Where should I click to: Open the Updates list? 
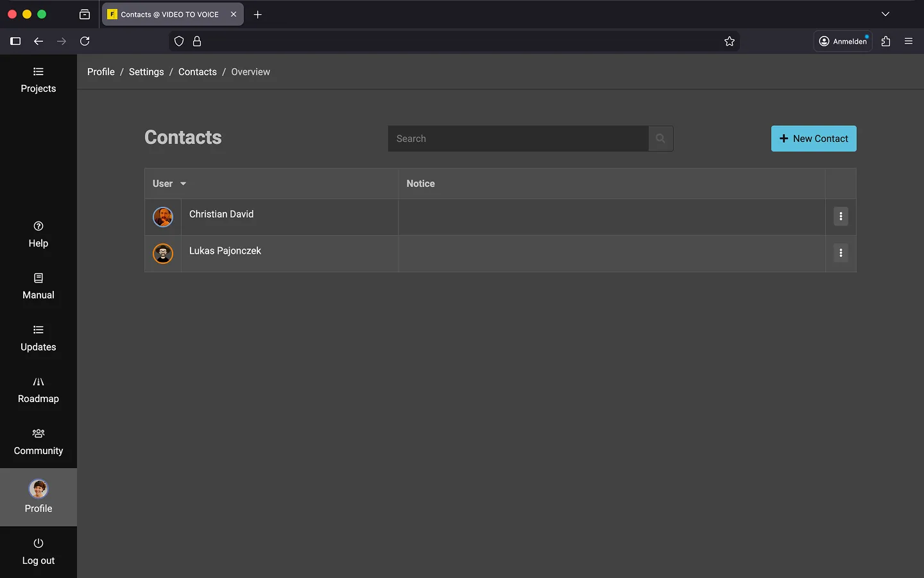[x=38, y=338]
